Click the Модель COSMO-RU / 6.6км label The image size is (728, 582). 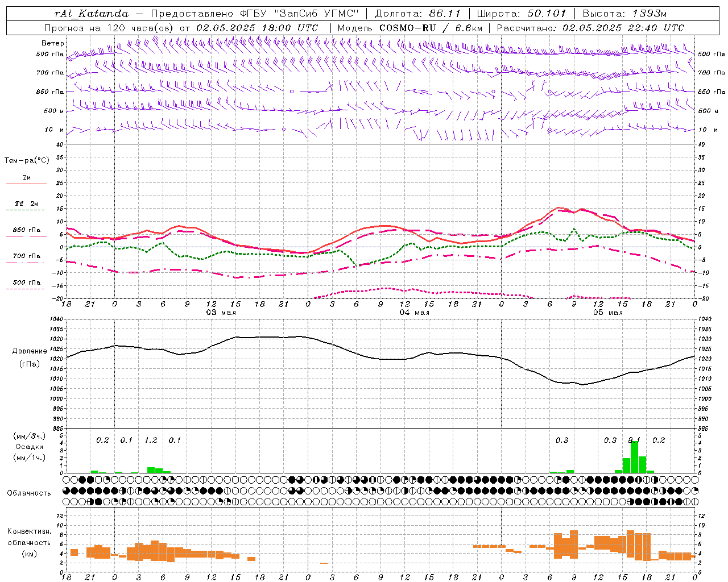pos(411,28)
